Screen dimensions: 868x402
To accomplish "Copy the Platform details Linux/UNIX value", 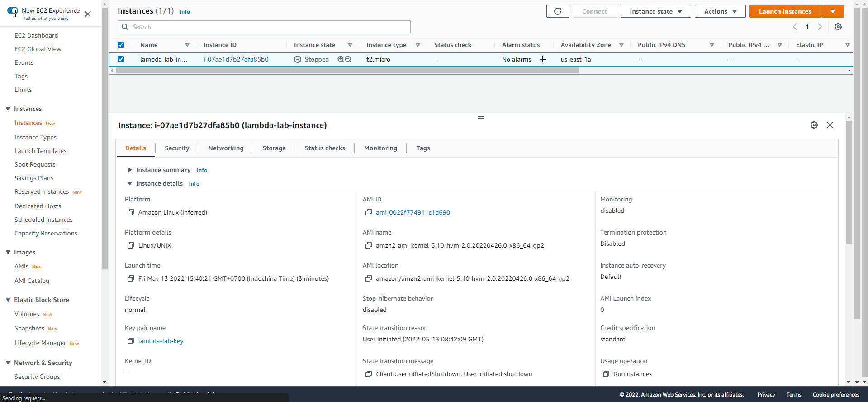I will click(131, 245).
